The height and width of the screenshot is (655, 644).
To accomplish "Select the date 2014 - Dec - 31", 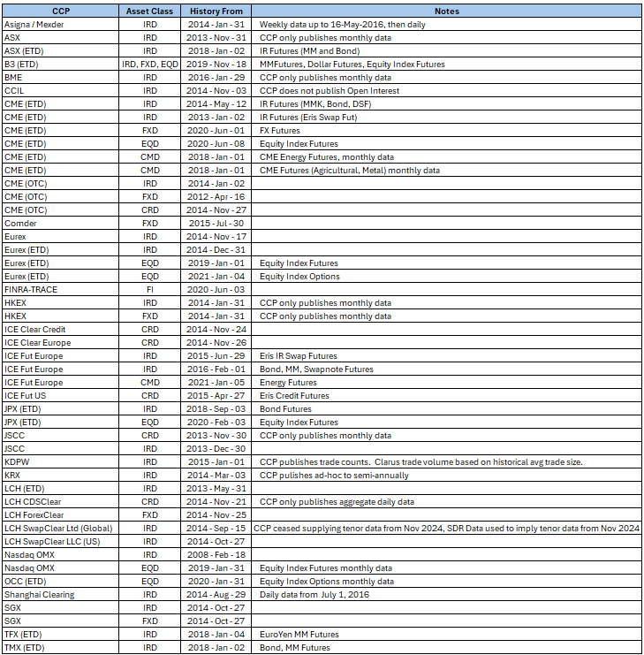I will coord(216,250).
